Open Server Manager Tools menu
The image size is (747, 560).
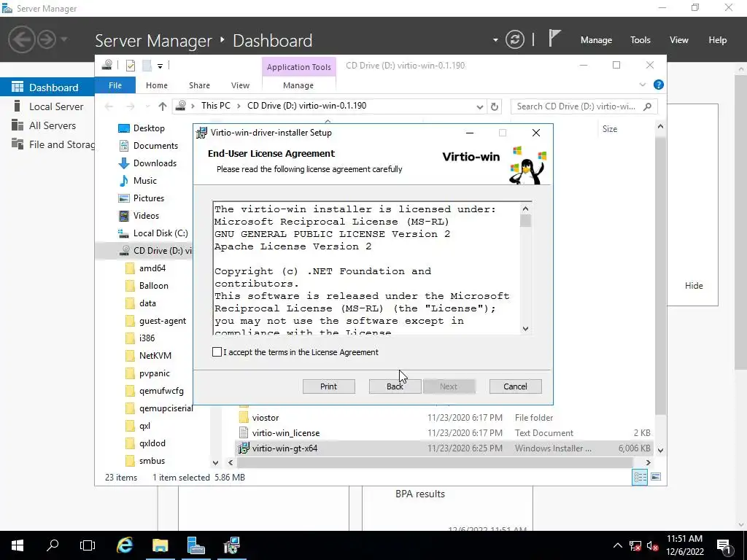pos(640,40)
